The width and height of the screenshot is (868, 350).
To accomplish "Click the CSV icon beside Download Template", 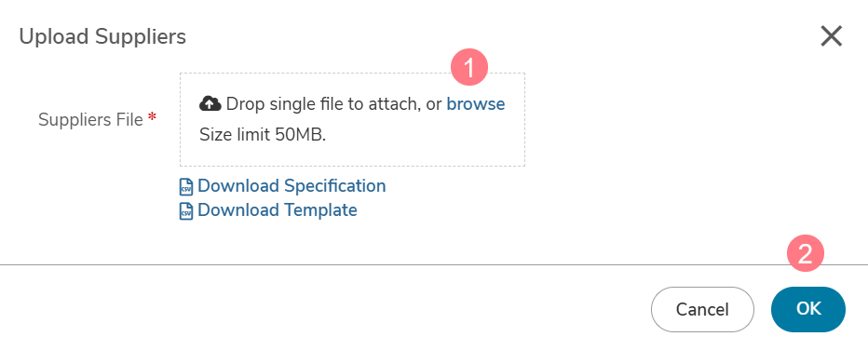I will (x=186, y=211).
